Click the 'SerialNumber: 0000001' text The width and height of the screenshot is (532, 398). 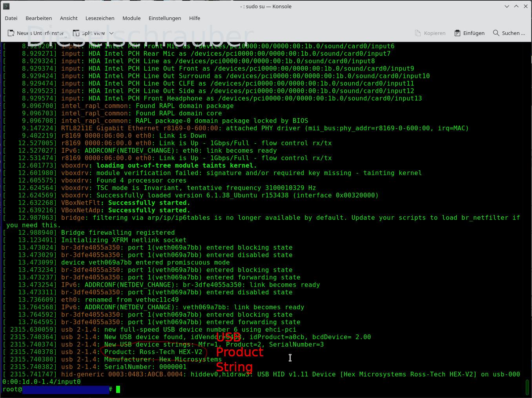pos(145,367)
